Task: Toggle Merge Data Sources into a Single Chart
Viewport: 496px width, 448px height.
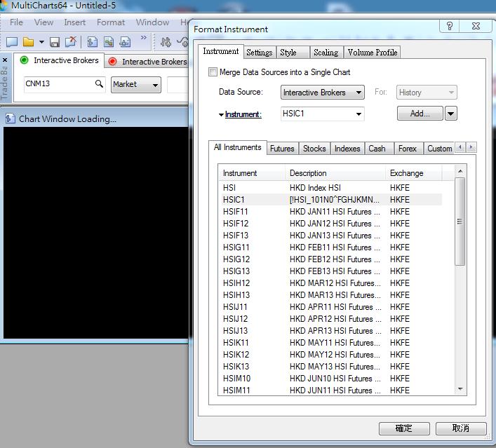Action: [x=213, y=72]
